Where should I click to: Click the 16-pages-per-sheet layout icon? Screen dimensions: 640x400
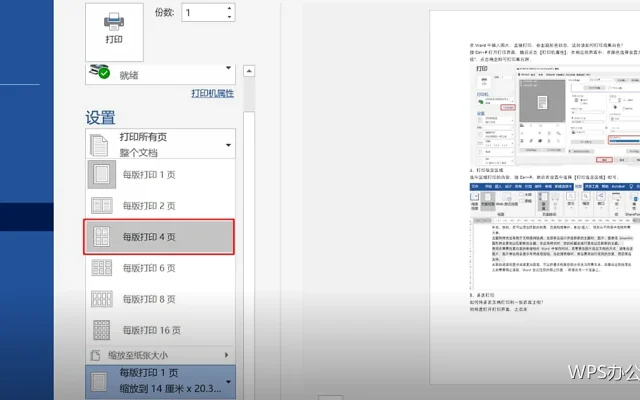pos(102,330)
